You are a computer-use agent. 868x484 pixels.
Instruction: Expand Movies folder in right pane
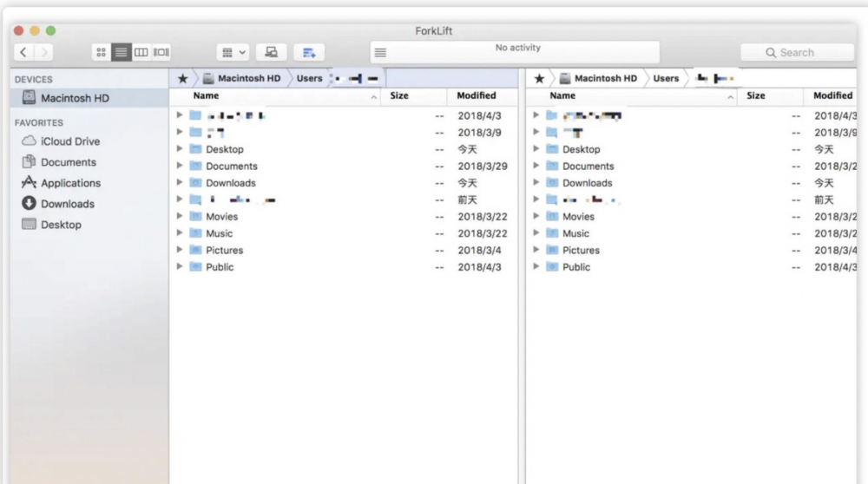click(536, 216)
